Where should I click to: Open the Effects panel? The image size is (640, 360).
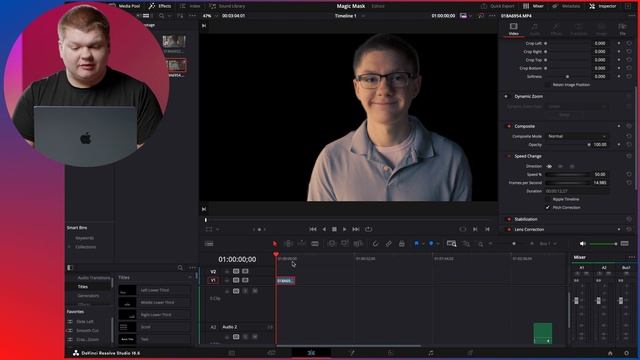pyautogui.click(x=160, y=6)
